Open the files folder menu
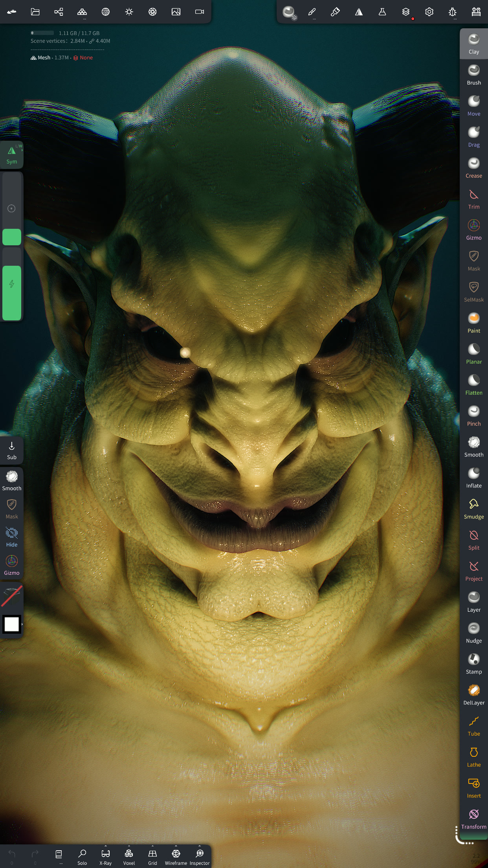The width and height of the screenshot is (488, 868). 35,12
